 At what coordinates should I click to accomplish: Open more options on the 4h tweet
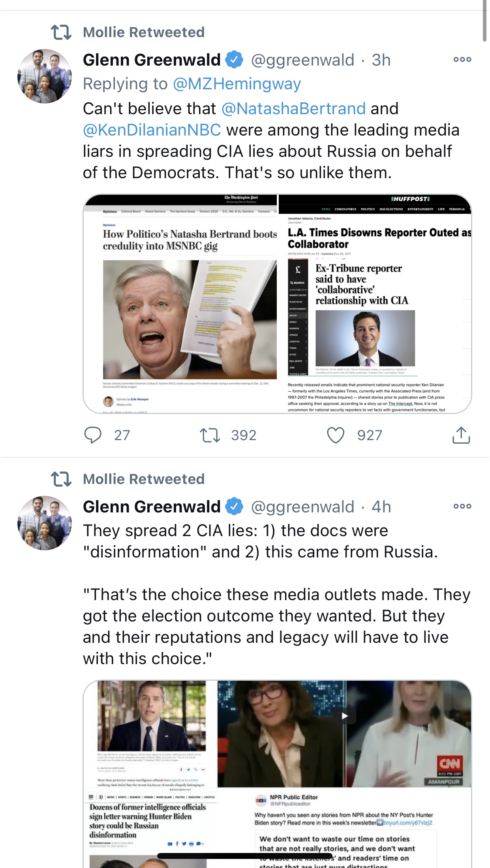pos(462,506)
